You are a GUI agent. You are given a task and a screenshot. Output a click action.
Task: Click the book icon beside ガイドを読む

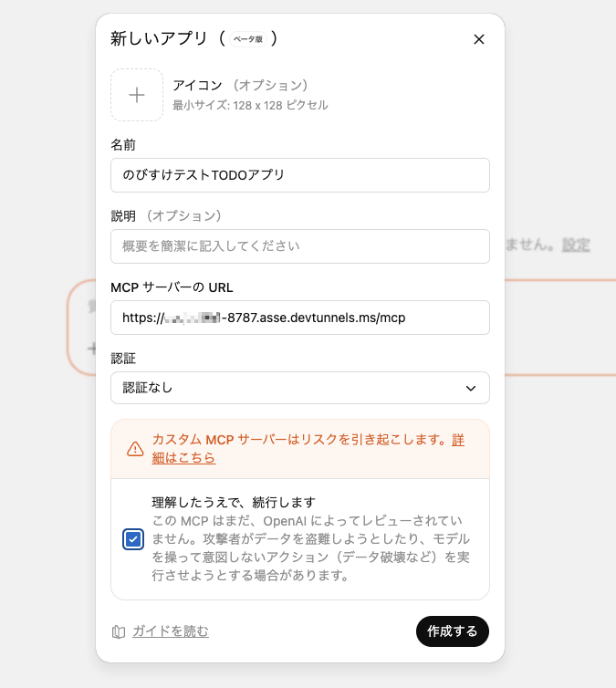point(119,631)
